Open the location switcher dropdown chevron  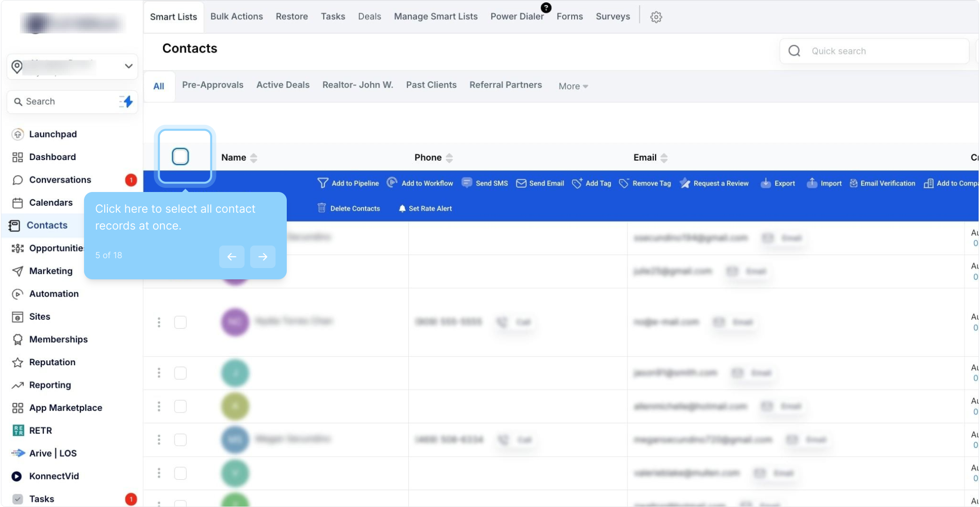(128, 66)
